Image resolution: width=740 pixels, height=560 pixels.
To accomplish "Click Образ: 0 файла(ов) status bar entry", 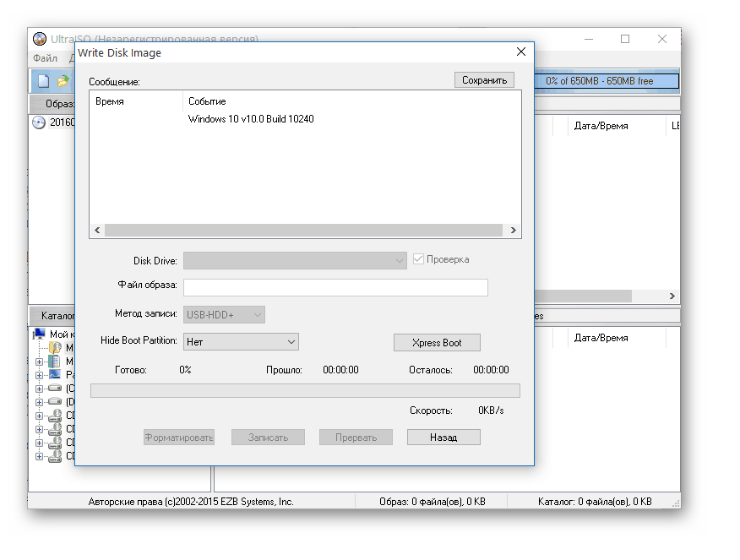I will [x=433, y=502].
